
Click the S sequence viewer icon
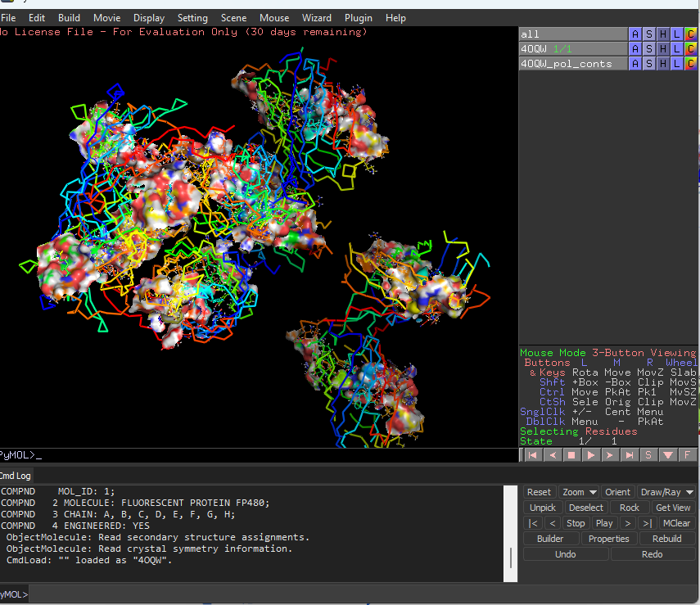[648, 454]
